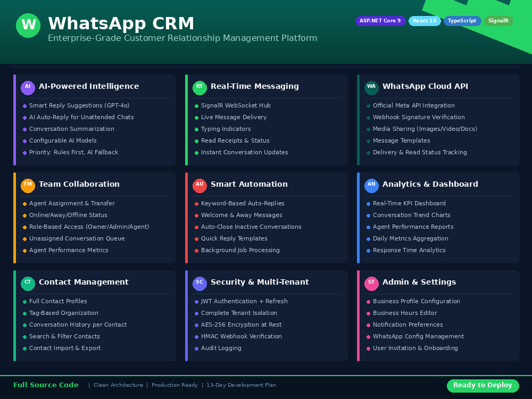Click the red AU Smart Automation icon
The width and height of the screenshot is (532, 399).
tap(199, 186)
